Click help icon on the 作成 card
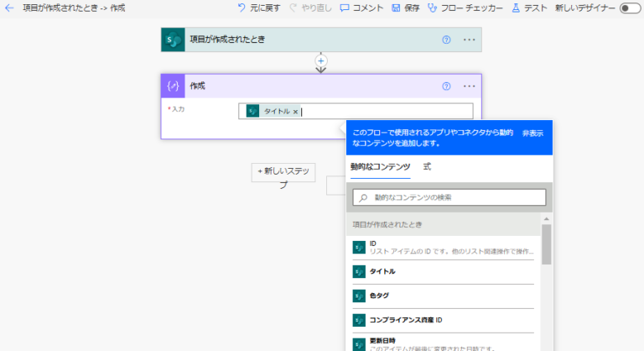The image size is (644, 351). pos(446,86)
